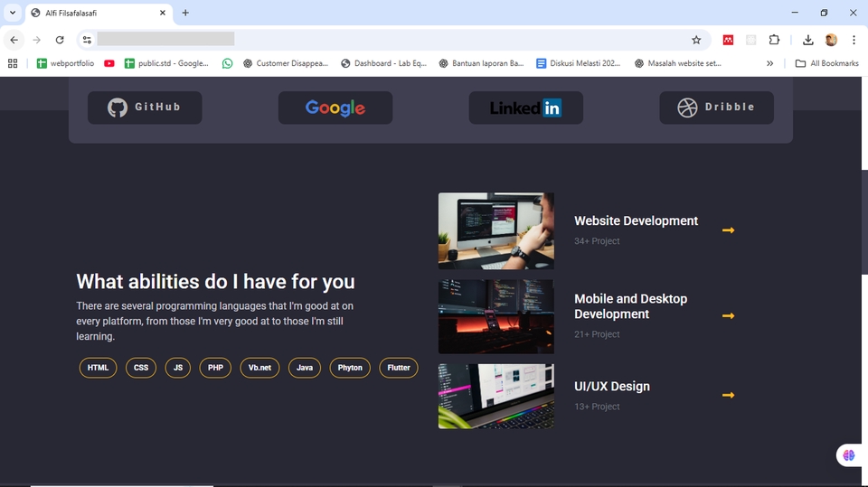Screen dimensions: 868x487
Task: Click the greyed extension icon beside red one
Action: pos(750,40)
